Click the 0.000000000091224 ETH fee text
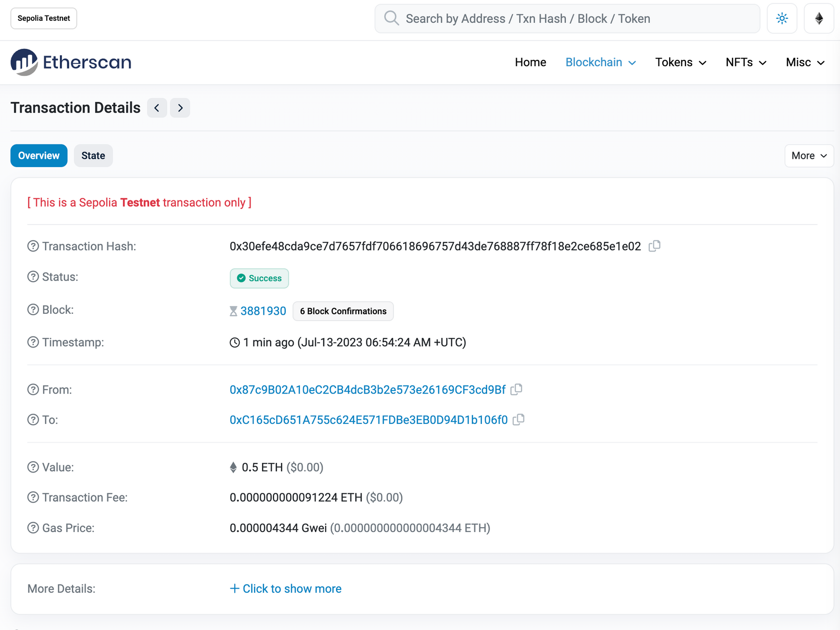The width and height of the screenshot is (840, 630). point(296,497)
